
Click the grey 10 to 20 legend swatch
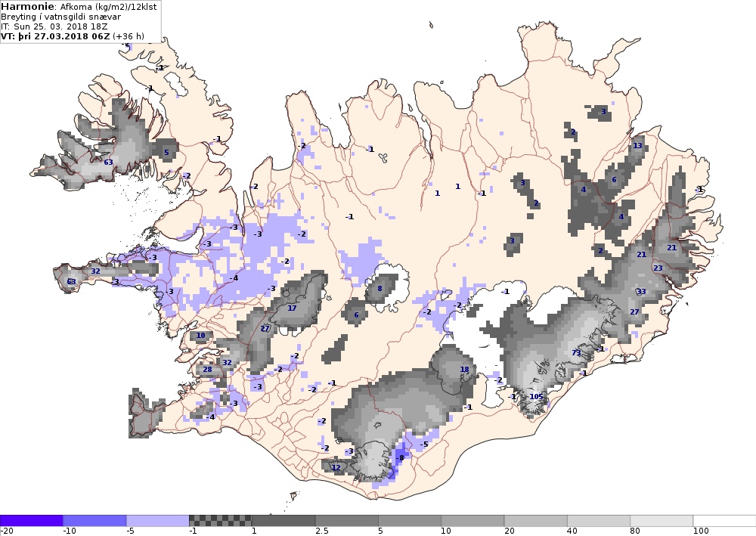473,521
